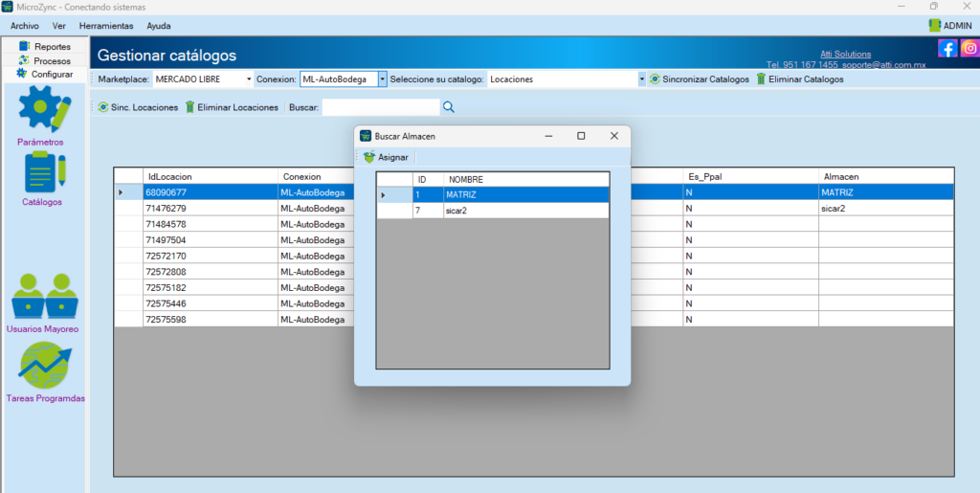Select MATRIZ row in Buscar Almacen
Viewport: 980px width, 493px height.
[493, 195]
